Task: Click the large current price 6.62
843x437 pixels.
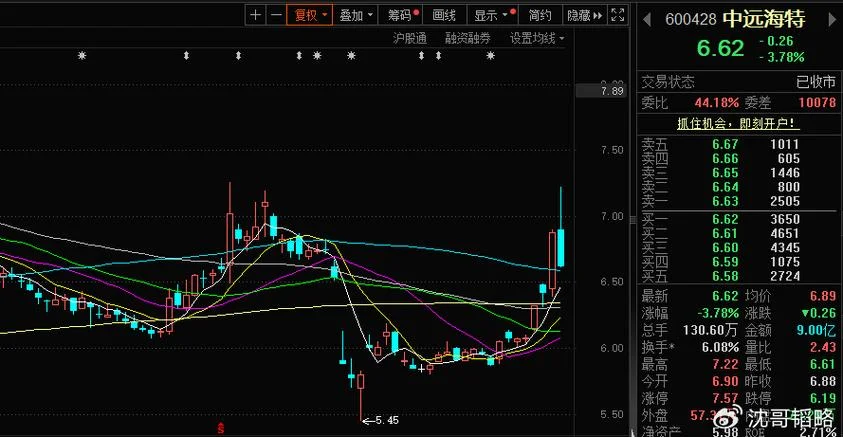Action: coord(720,48)
